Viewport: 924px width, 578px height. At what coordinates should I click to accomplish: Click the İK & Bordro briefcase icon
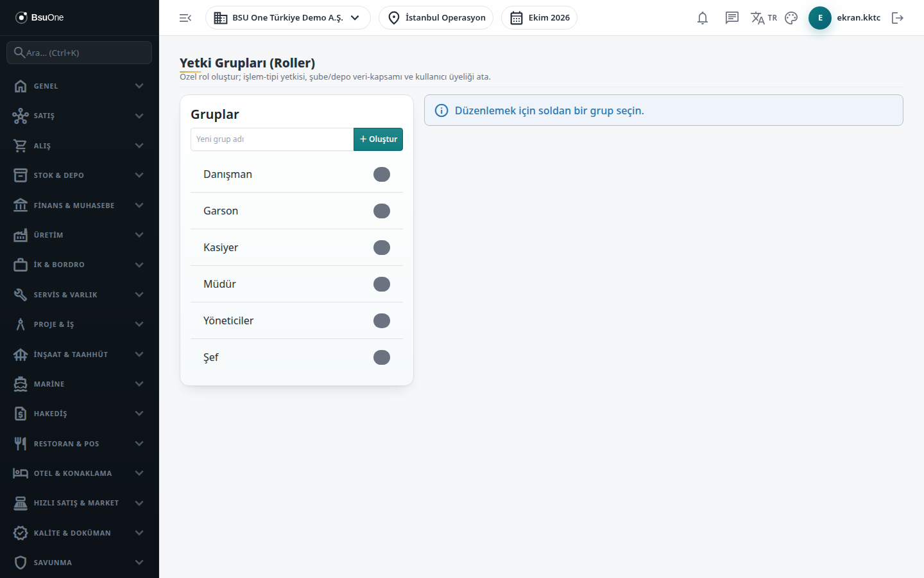(21, 265)
